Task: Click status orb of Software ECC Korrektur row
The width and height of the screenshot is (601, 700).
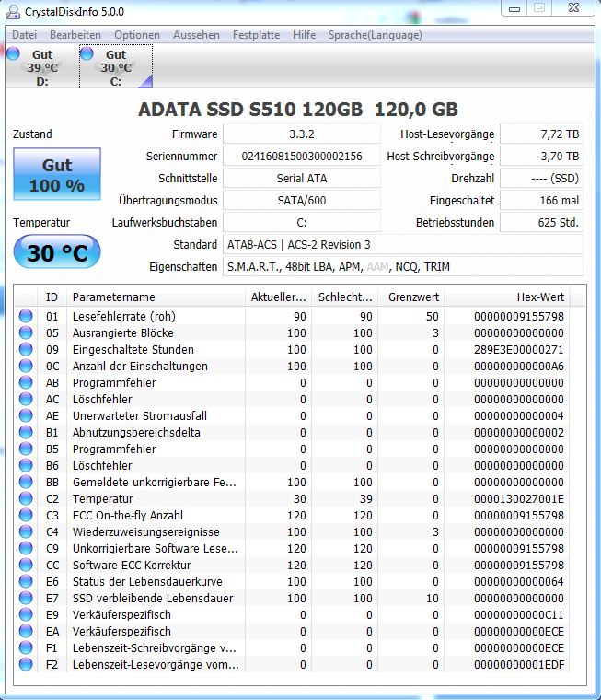Action: (26, 565)
